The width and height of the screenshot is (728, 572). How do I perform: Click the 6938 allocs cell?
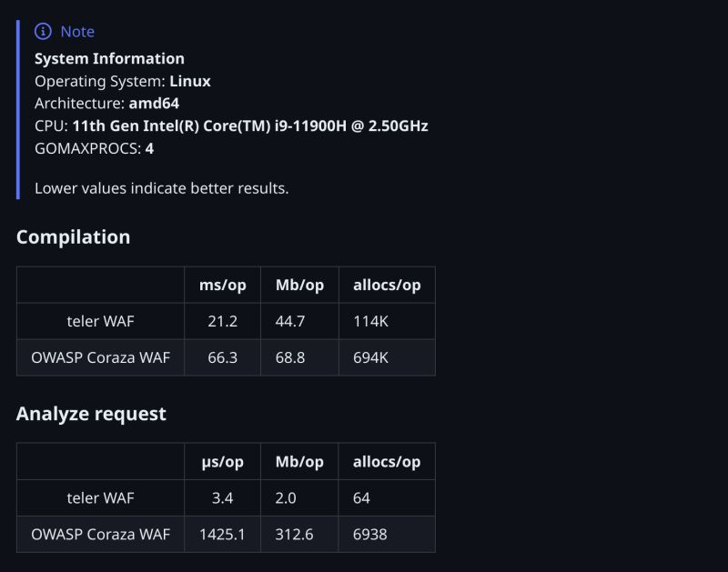pos(370,535)
